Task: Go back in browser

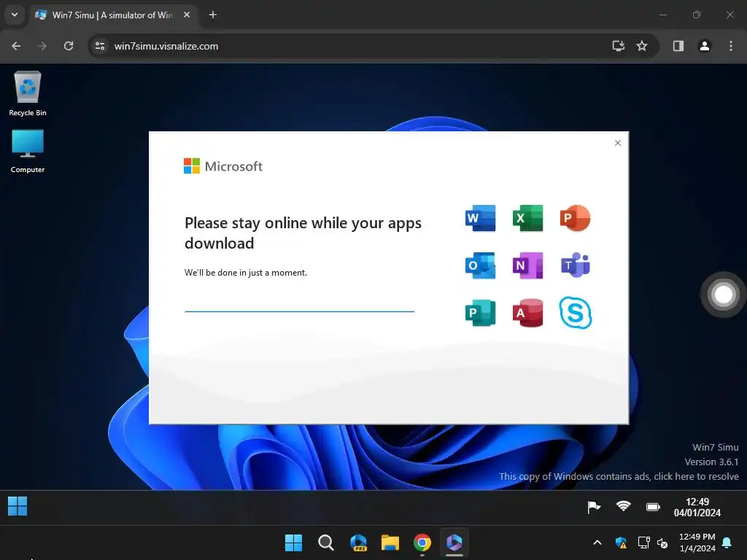Action: coord(16,46)
